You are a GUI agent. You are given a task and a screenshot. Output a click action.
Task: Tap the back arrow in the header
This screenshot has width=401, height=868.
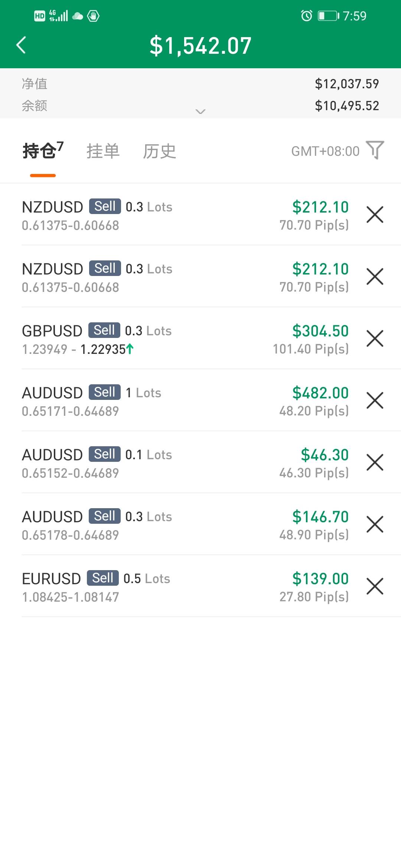[22, 45]
